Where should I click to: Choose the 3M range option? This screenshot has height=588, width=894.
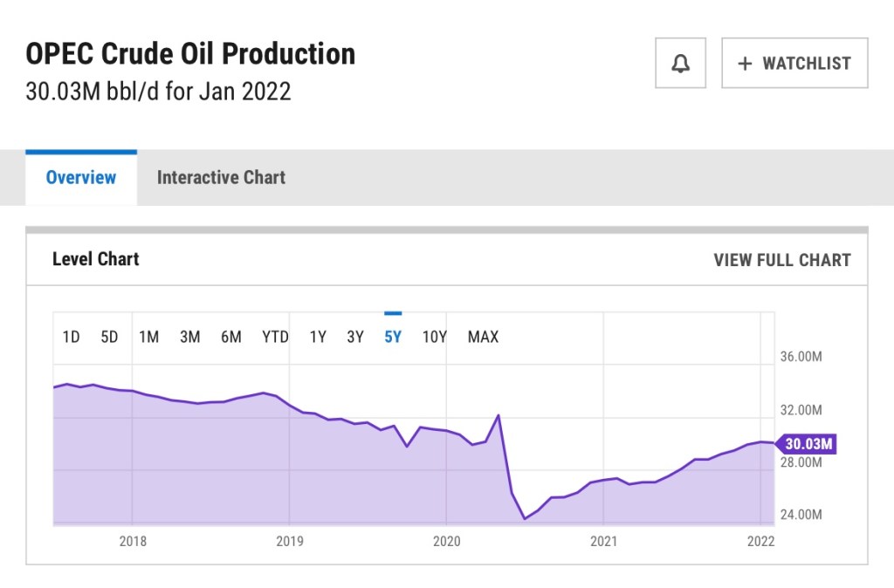189,337
